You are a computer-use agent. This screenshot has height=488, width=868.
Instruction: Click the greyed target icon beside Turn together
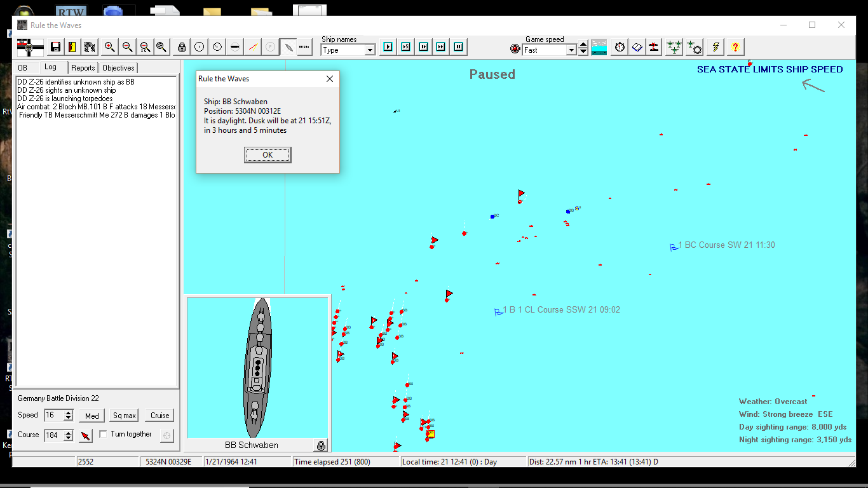pyautogui.click(x=166, y=435)
